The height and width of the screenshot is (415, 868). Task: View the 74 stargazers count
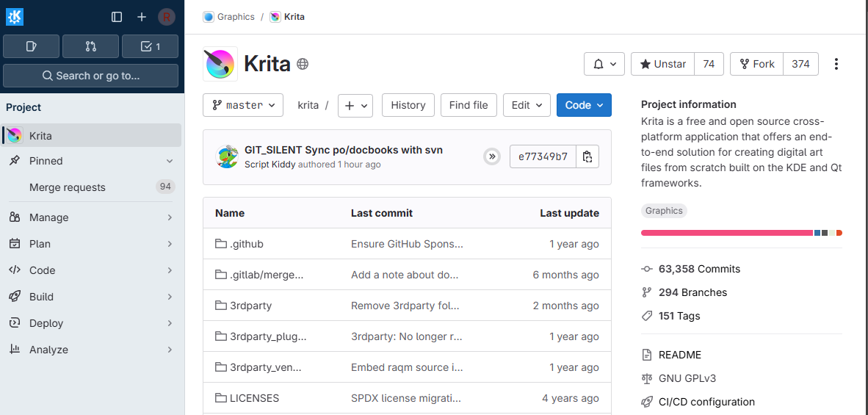pos(709,64)
